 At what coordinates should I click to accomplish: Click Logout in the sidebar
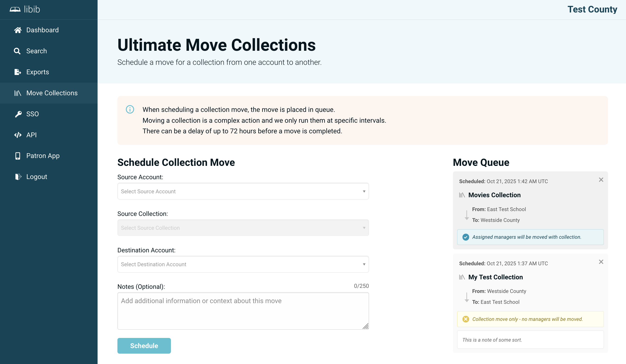point(49,177)
